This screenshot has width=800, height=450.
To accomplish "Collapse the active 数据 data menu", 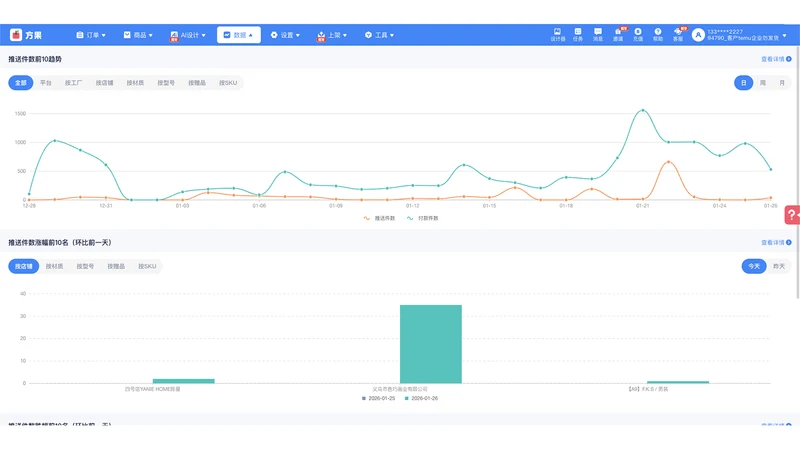I will pos(239,35).
